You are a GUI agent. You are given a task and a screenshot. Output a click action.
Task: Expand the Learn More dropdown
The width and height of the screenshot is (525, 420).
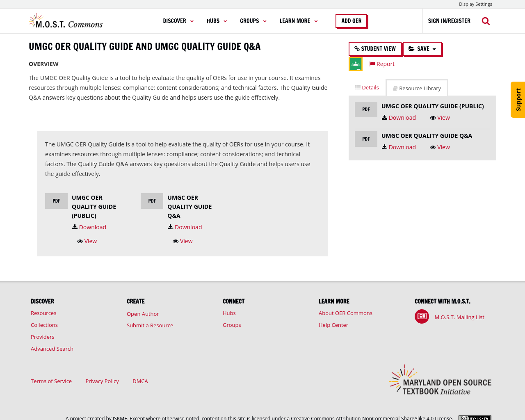[298, 20]
